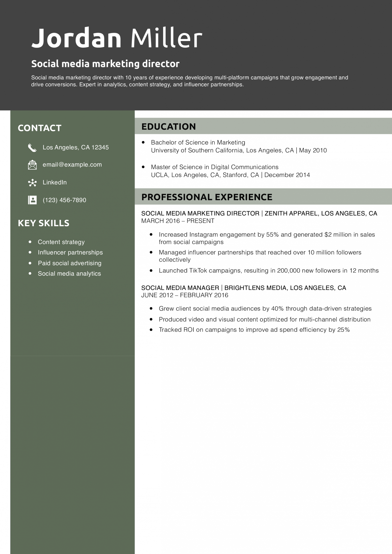The height and width of the screenshot is (554, 392).
Task: Select the KEY SKILLS heading
Action: click(43, 223)
